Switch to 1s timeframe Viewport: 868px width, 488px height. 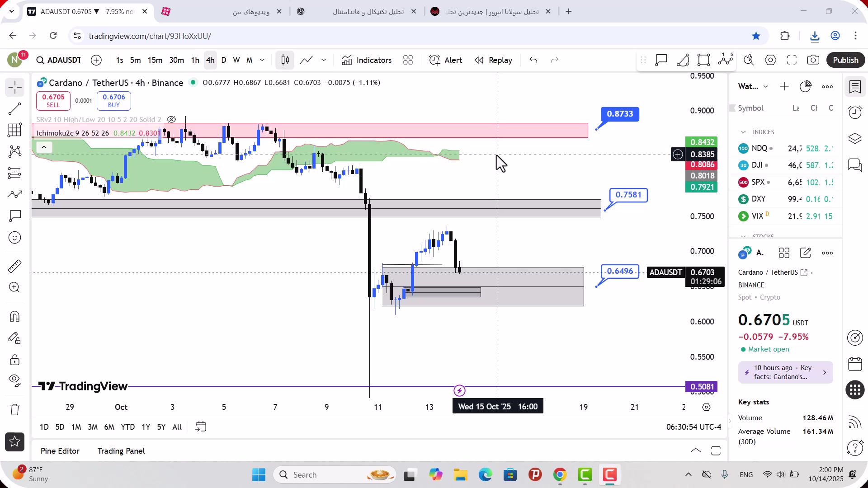pyautogui.click(x=119, y=60)
